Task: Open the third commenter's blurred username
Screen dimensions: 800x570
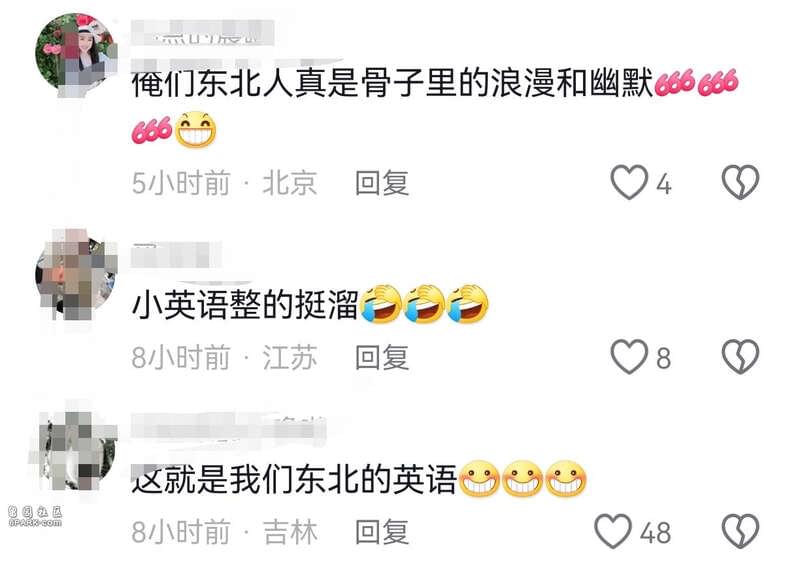Action: pyautogui.click(x=228, y=426)
